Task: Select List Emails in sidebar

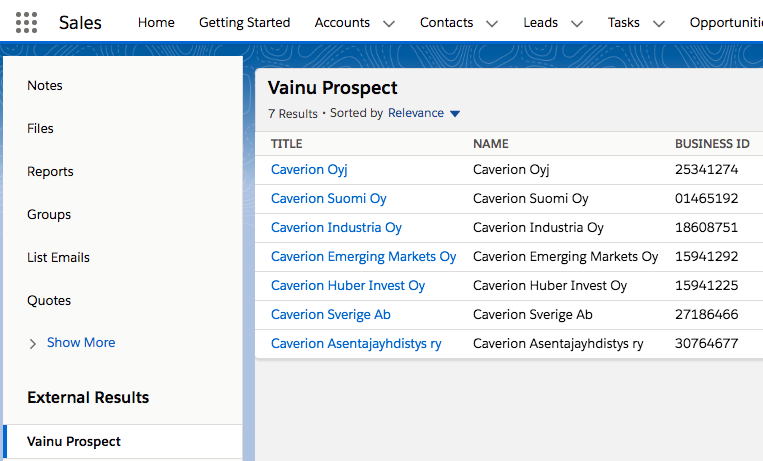Action: [58, 258]
